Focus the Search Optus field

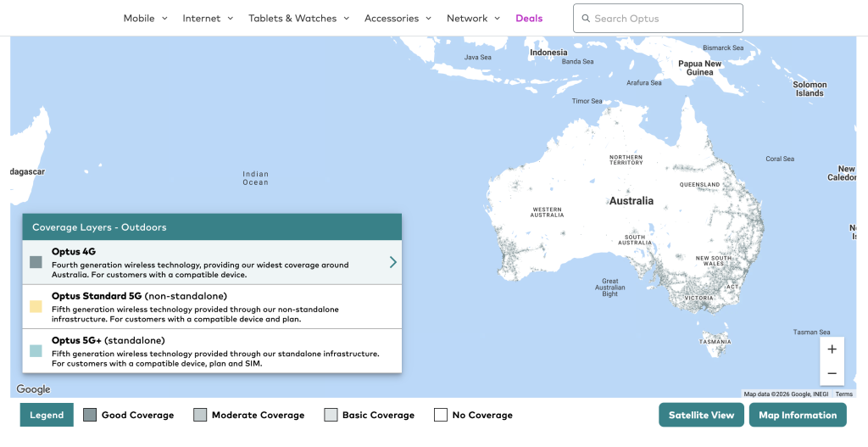click(x=658, y=19)
